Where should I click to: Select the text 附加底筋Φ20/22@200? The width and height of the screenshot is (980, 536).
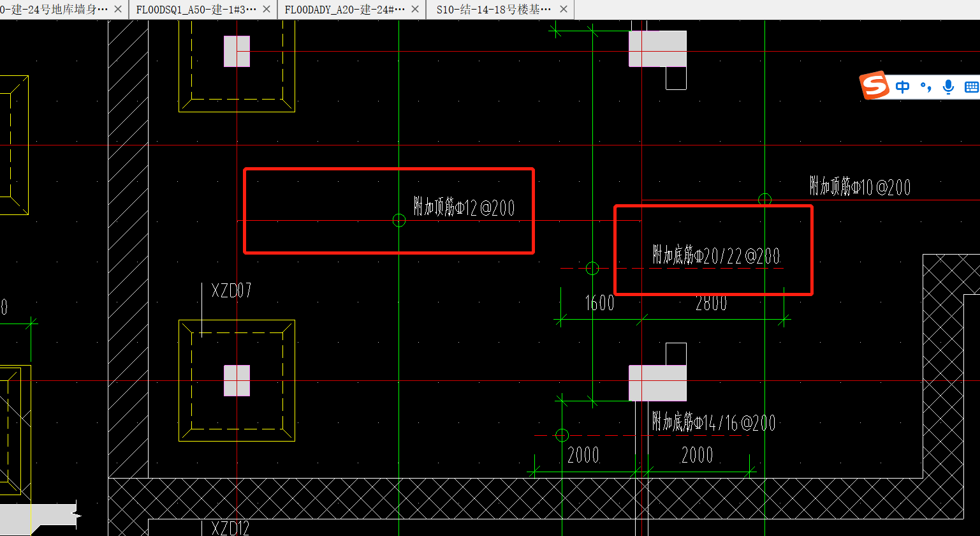716,255
